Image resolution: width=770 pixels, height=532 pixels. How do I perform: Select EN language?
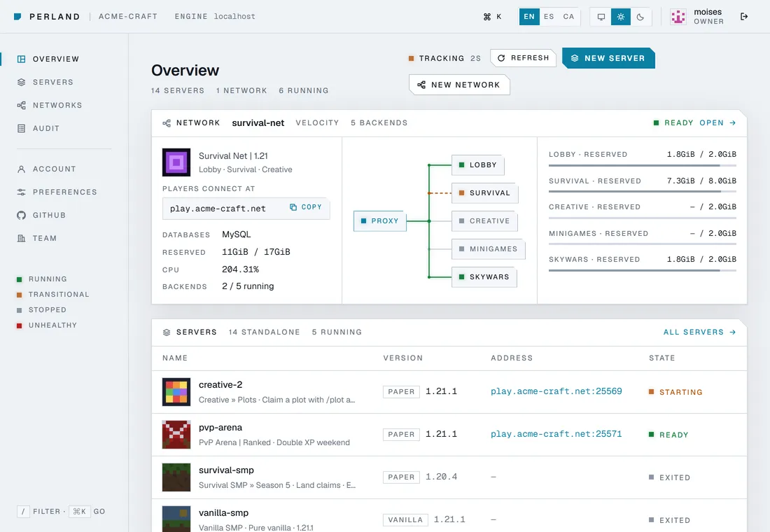[x=529, y=16]
